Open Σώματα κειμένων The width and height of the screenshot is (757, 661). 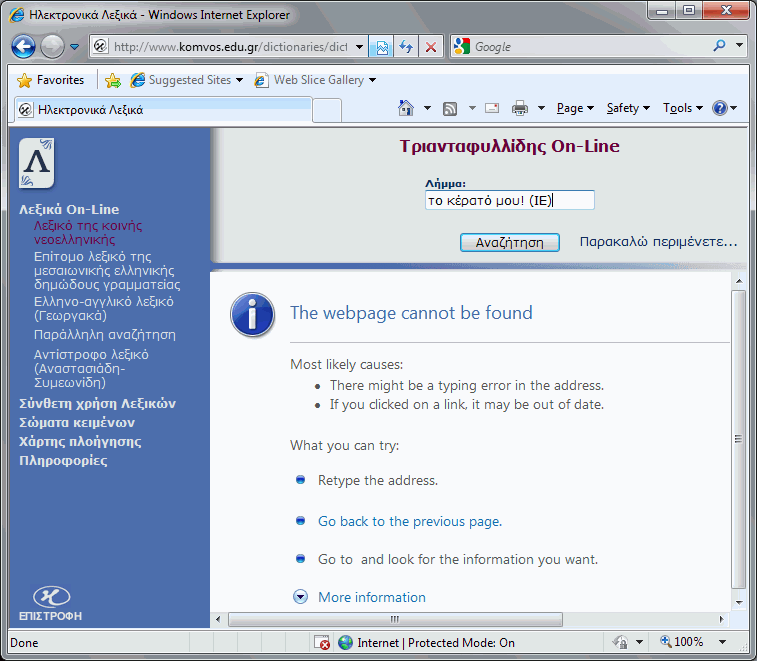77,422
